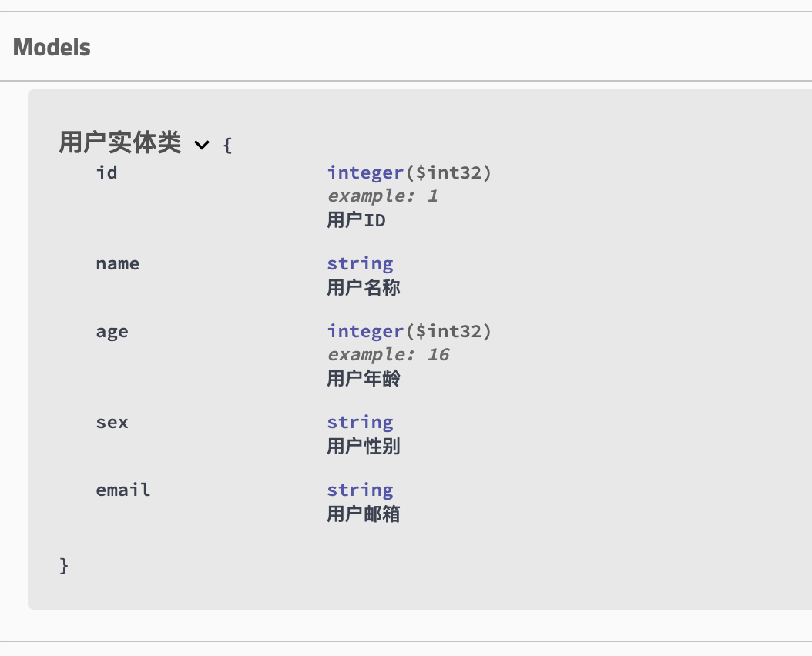Click the closing brace of the model schema
The image size is (812, 656).
point(64,565)
